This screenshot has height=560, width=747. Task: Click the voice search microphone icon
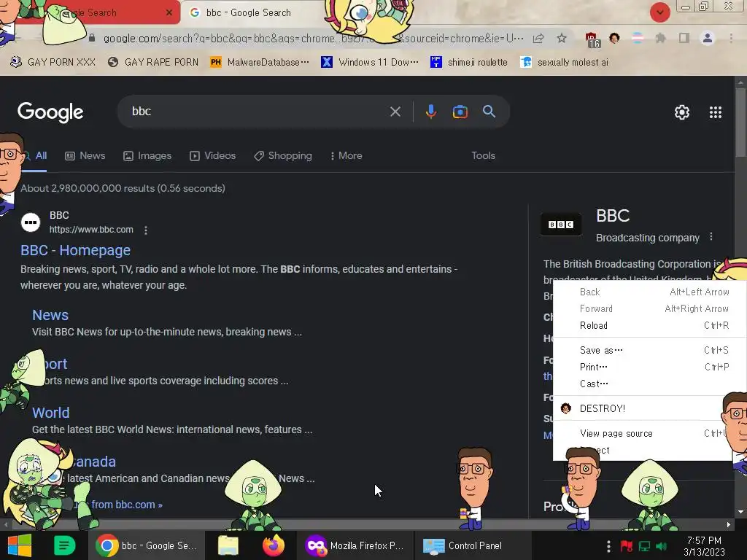click(430, 112)
